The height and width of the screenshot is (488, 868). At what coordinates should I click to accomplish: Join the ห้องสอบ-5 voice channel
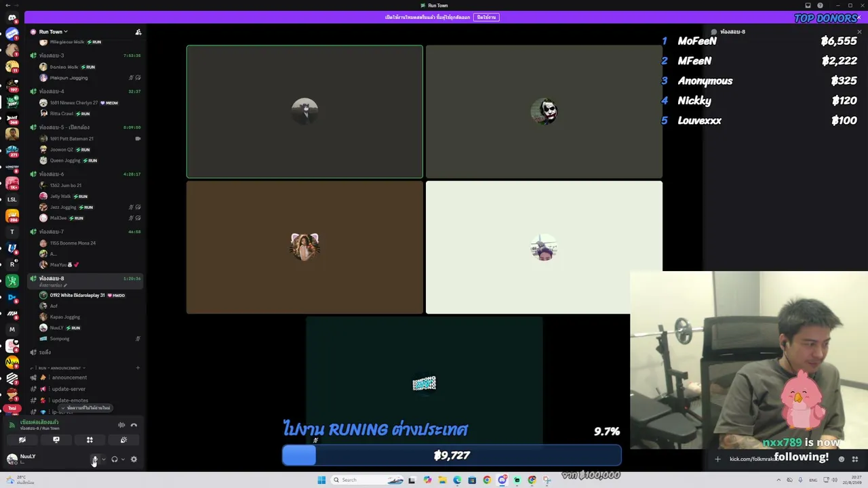pyautogui.click(x=85, y=127)
